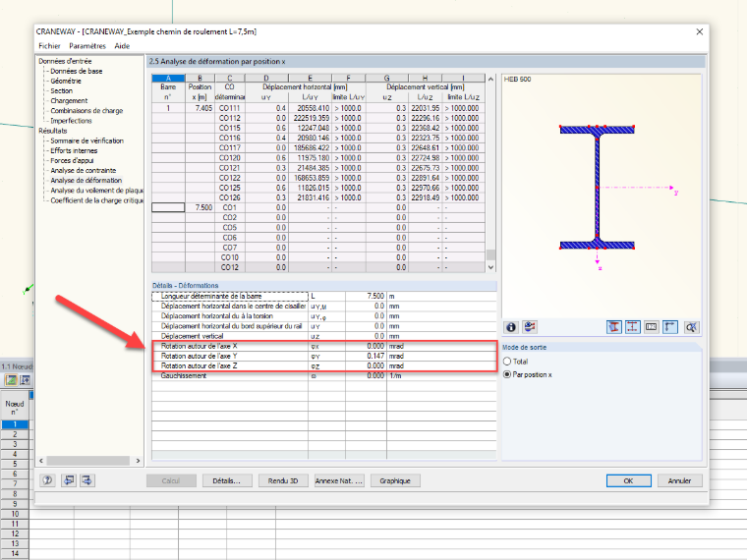Screen dimensions: 747x560
Task: Click navigation tree scroll-right arrow
Action: coord(139,461)
